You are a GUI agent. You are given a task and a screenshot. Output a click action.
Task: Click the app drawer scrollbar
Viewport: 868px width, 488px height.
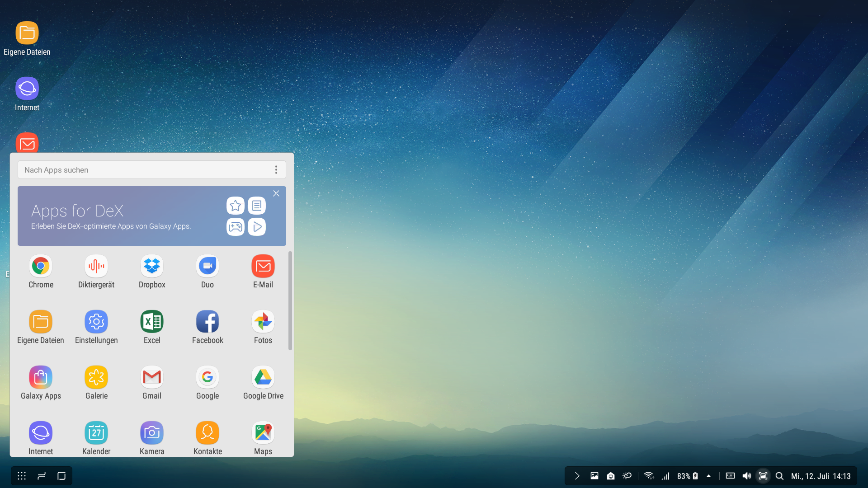pyautogui.click(x=290, y=300)
